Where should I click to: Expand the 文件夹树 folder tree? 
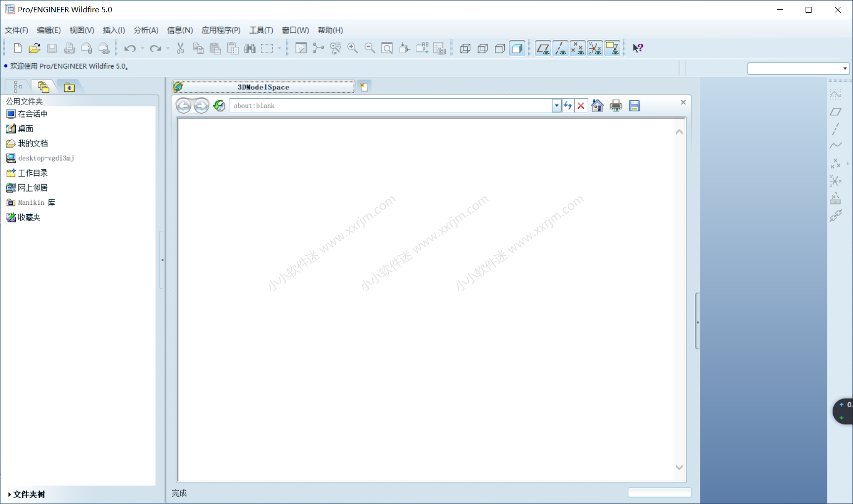(27, 494)
